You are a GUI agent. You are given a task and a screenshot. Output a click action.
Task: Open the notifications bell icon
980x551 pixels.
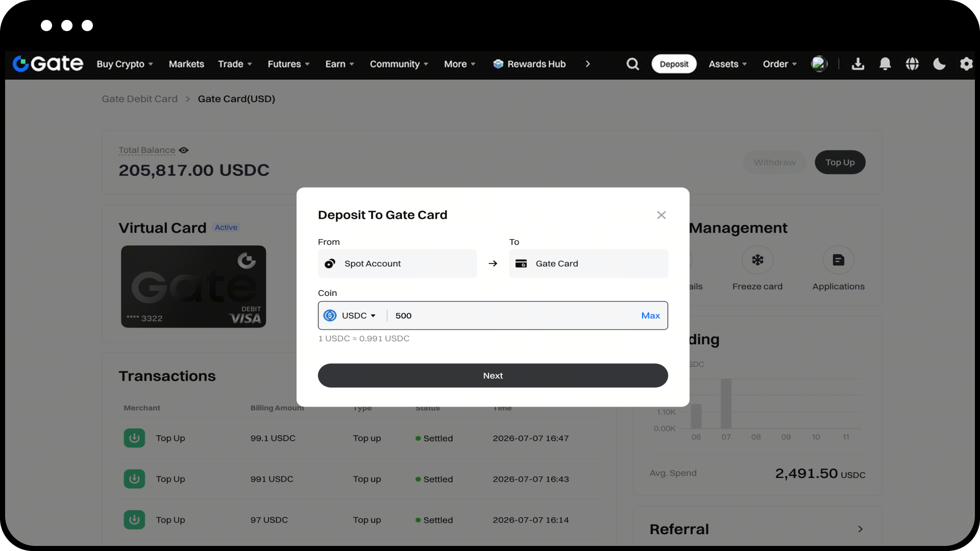(x=885, y=64)
